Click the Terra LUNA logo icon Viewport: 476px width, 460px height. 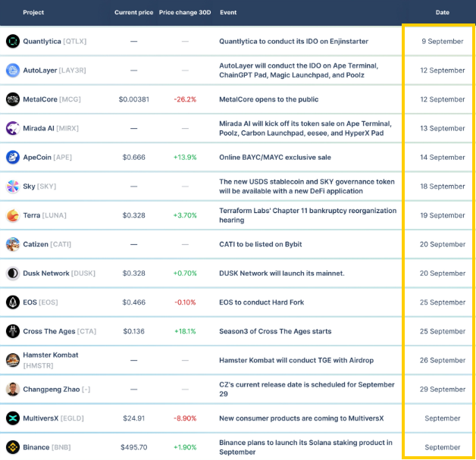(13, 215)
